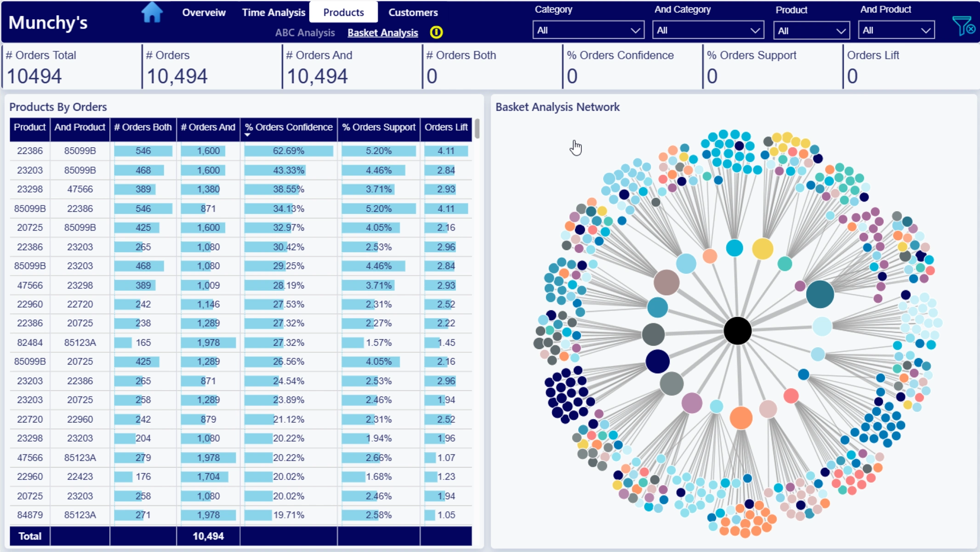
Task: Click the Home house icon
Action: pyautogui.click(x=152, y=12)
